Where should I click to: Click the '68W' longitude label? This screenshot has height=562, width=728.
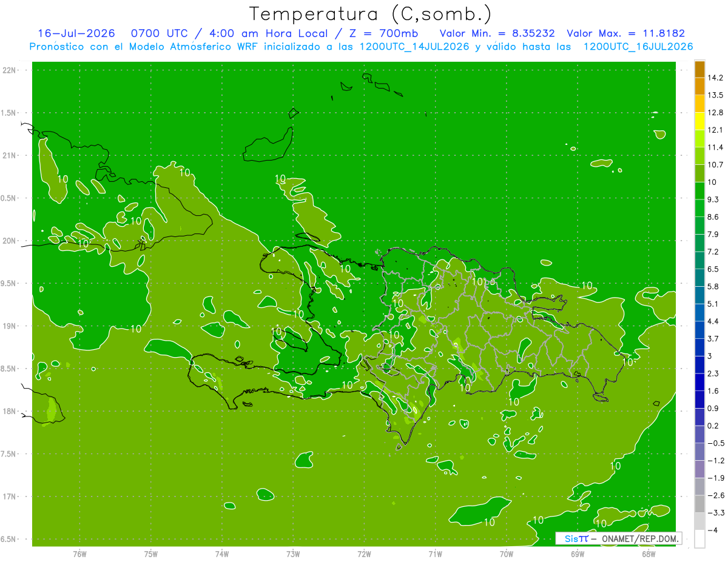pyautogui.click(x=649, y=554)
